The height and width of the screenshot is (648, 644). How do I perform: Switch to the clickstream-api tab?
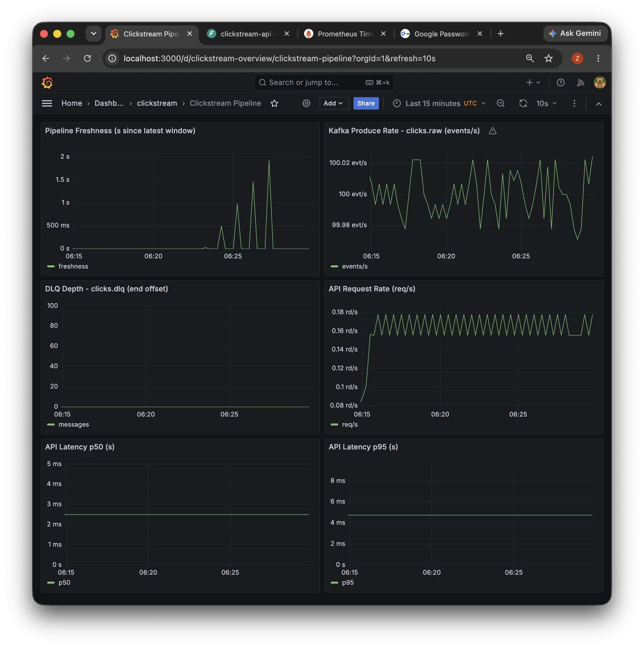(248, 34)
